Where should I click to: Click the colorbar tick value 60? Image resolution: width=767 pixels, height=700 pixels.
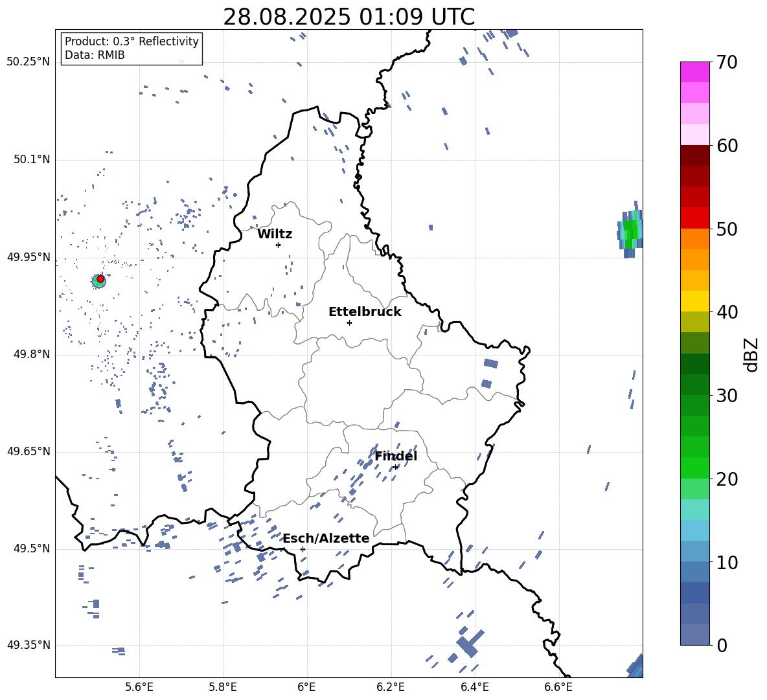(x=727, y=146)
